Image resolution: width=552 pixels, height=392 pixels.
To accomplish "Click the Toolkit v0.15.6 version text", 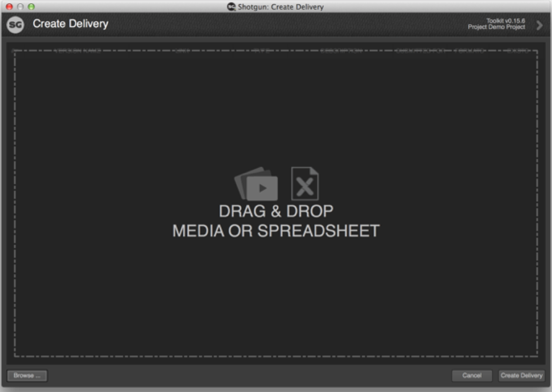I will tap(505, 21).
